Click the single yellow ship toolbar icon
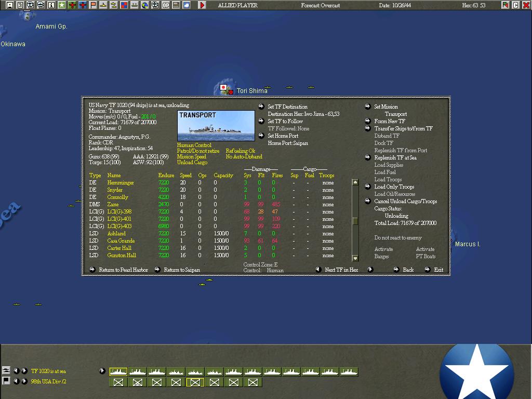Viewport: 532px width, 399px height. pos(103,5)
